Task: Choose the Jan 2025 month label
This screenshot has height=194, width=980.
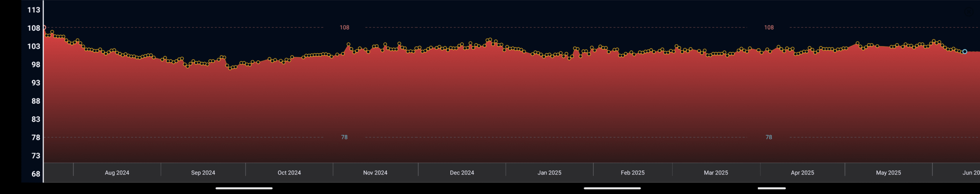Action: click(x=549, y=173)
